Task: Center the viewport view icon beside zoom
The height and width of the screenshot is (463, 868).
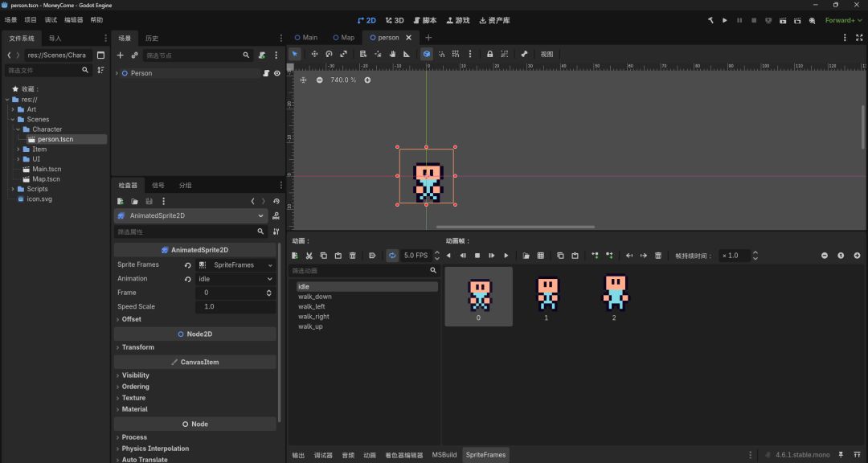Action: pos(303,80)
